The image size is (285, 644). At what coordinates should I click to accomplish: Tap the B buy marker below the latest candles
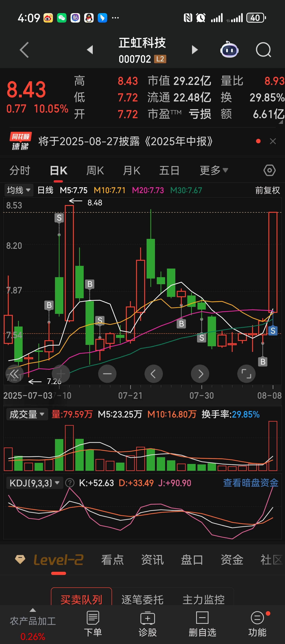click(x=263, y=361)
